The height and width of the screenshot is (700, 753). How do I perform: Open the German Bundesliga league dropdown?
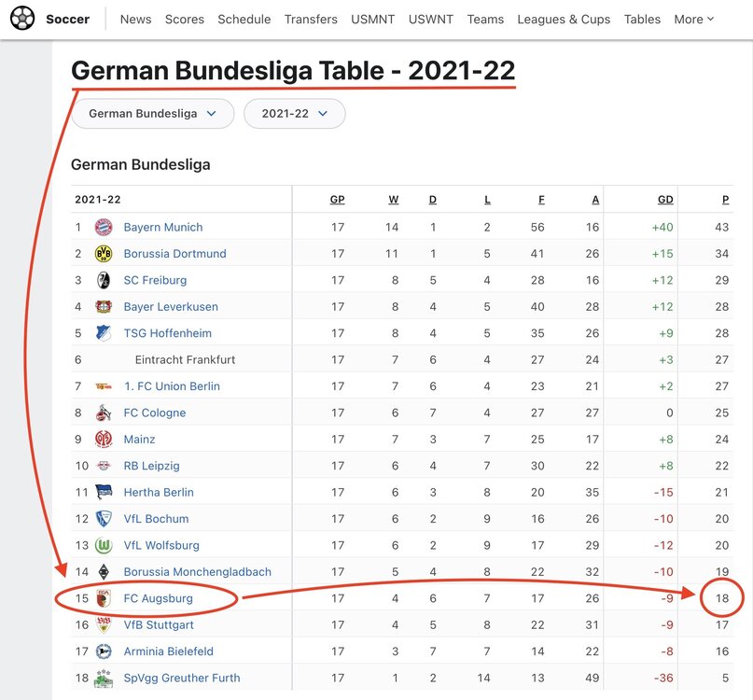[152, 114]
